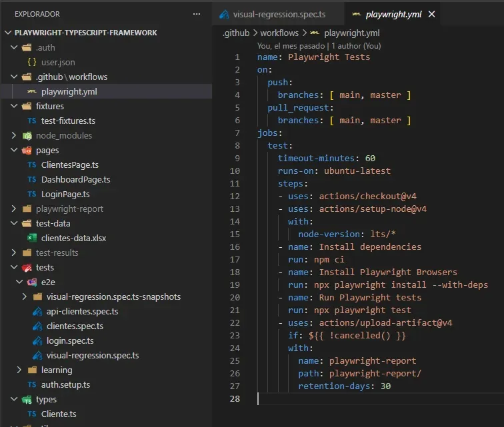This screenshot has width=504, height=427.
Task: Click the TS icon of test-fixtures.ts
Action: pyautogui.click(x=32, y=121)
